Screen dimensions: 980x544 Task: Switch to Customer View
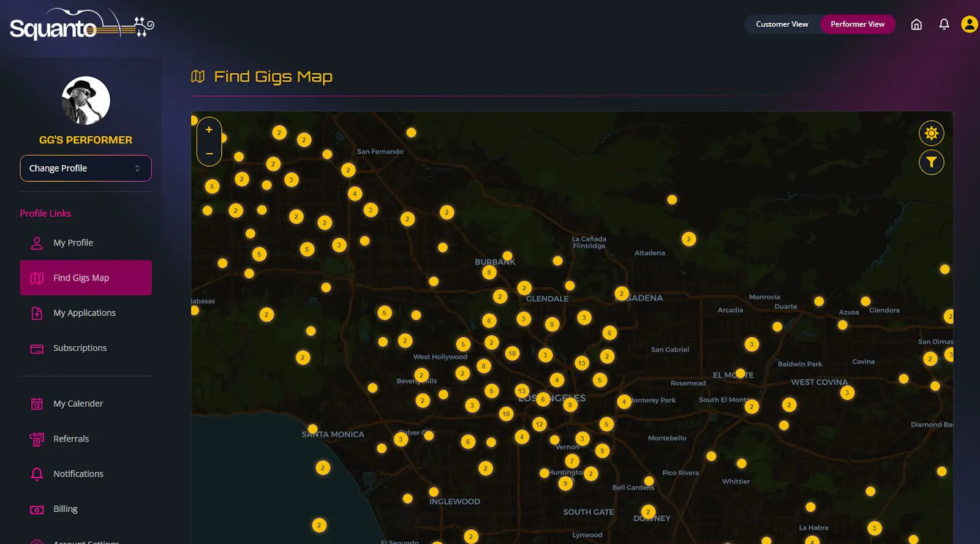click(x=782, y=25)
